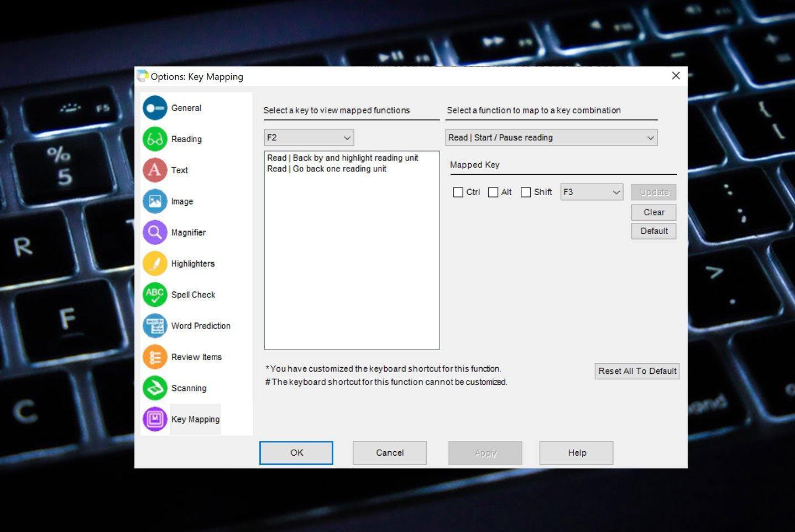The image size is (795, 532).
Task: Enable the Ctrl modifier checkbox
Action: [458, 192]
